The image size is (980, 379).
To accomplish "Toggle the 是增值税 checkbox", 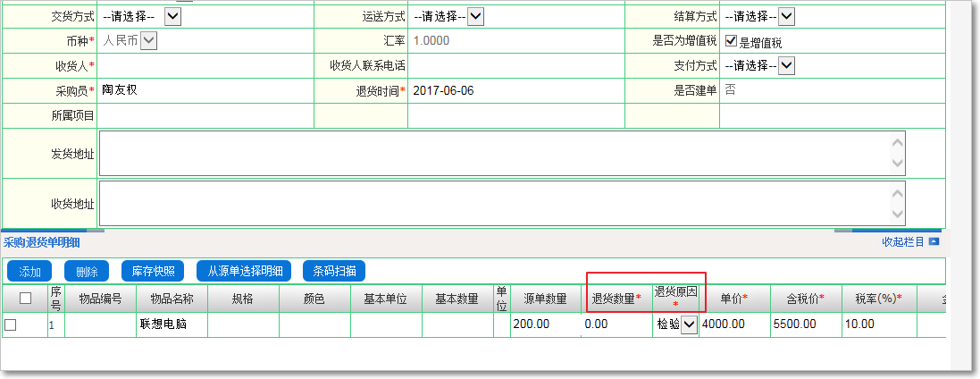I will click(731, 41).
